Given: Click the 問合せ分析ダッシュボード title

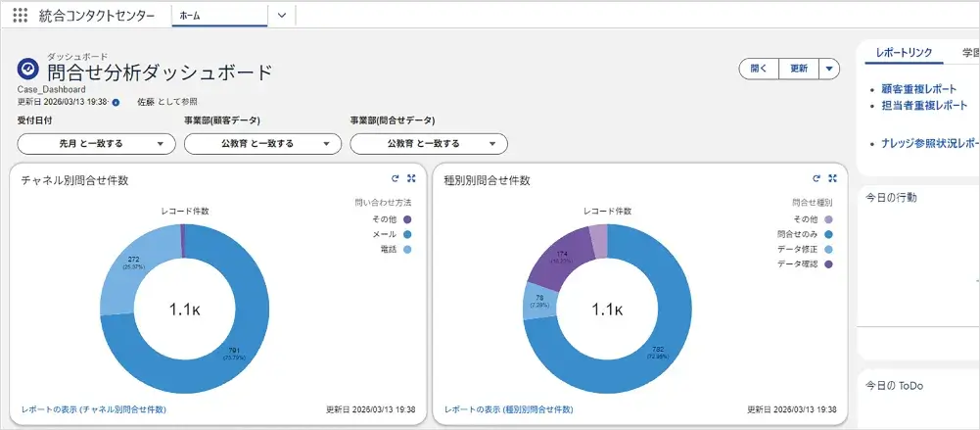Looking at the screenshot, I should point(160,73).
